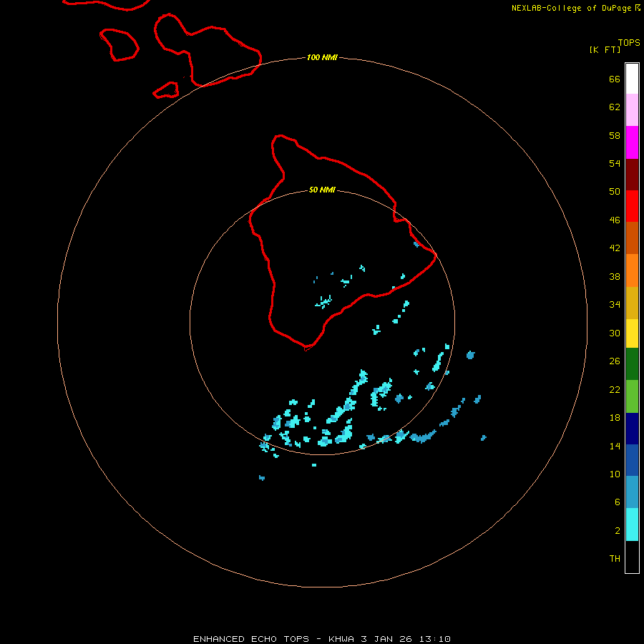Click the KHWA station identifier
The width and height of the screenshot is (644, 644).
[x=341, y=639]
